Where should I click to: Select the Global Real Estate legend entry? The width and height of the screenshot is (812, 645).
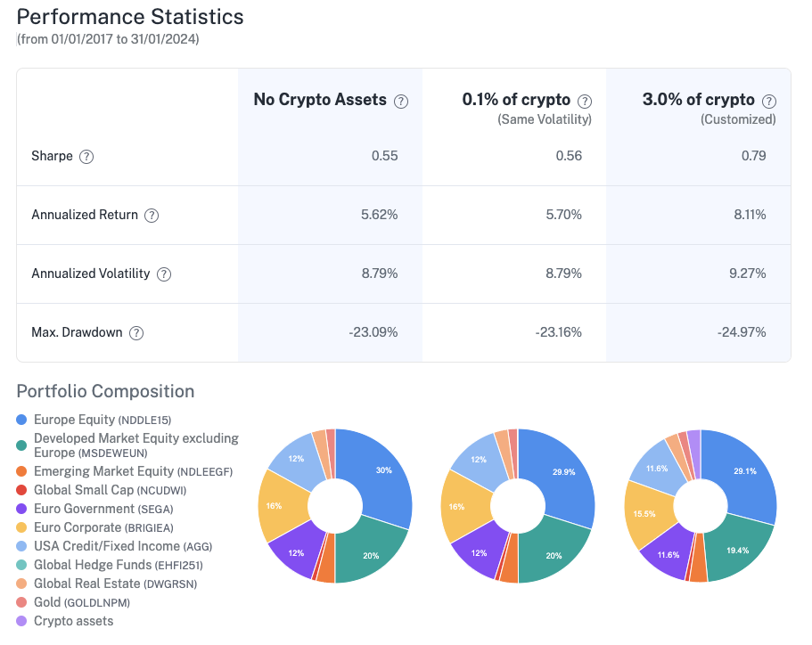tap(115, 584)
